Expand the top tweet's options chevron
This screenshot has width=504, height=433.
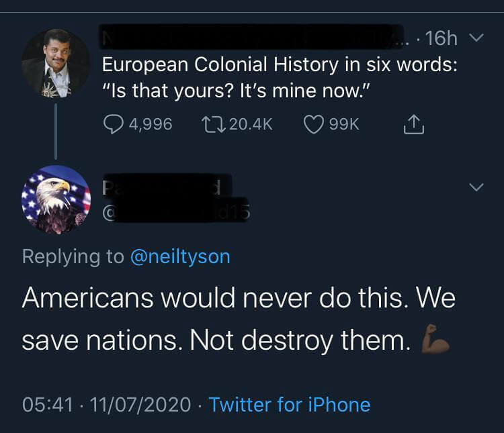[476, 38]
